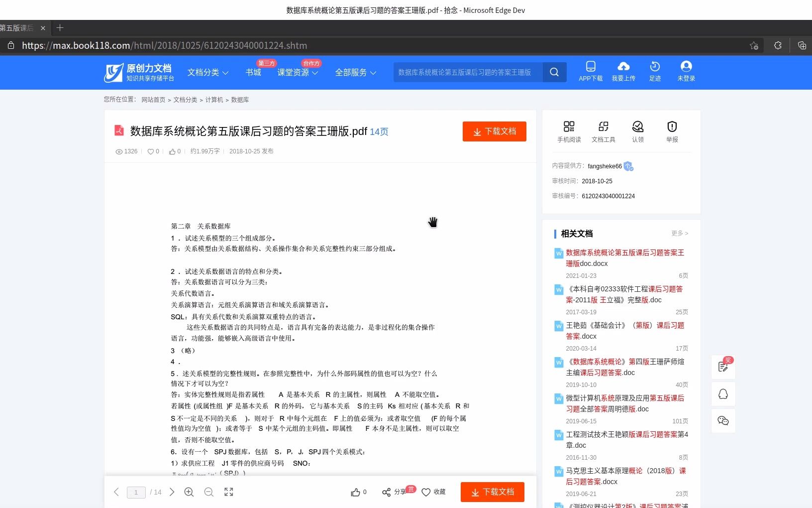Add this page to favorites star
Image resolution: width=812 pixels, height=508 pixels.
[x=754, y=45]
